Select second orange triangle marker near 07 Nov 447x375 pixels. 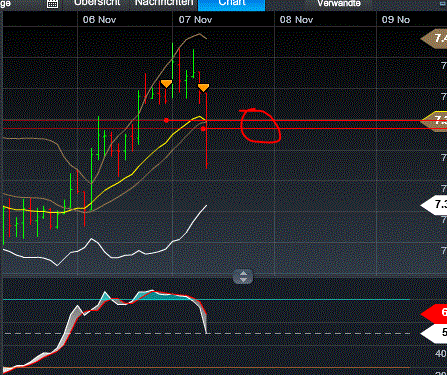pyautogui.click(x=203, y=88)
